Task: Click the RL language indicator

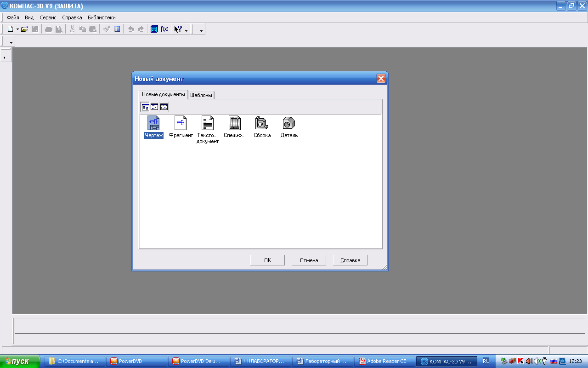Action: tap(486, 361)
